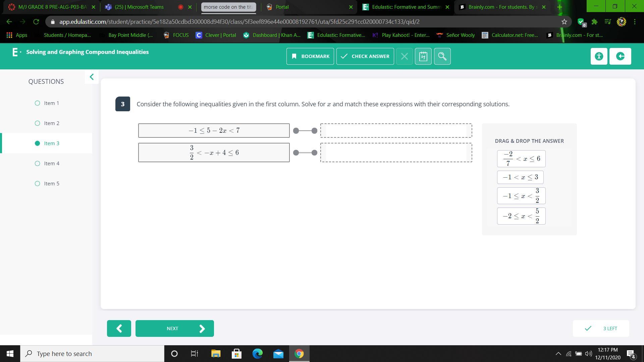Select Item 5 radio circle
This screenshot has width=644, height=362.
click(37, 184)
